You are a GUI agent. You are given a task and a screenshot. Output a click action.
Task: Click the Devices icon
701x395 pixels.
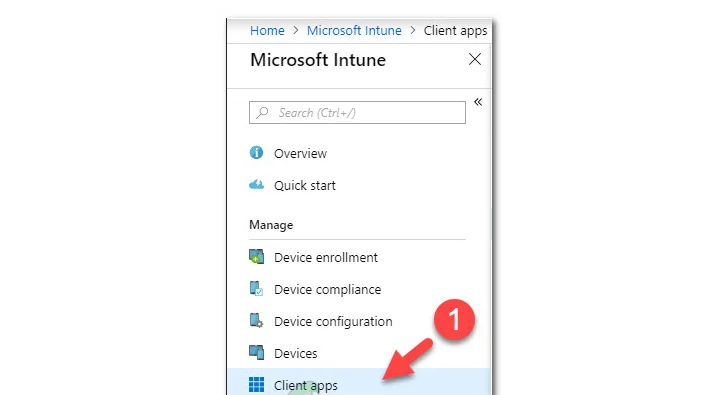[x=256, y=353]
